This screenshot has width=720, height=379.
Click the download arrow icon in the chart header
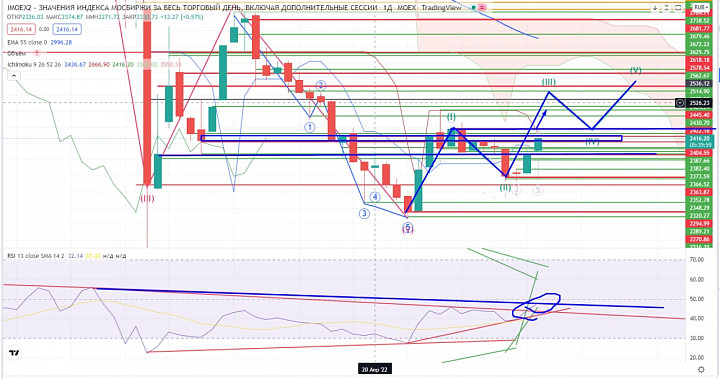[x=655, y=7]
